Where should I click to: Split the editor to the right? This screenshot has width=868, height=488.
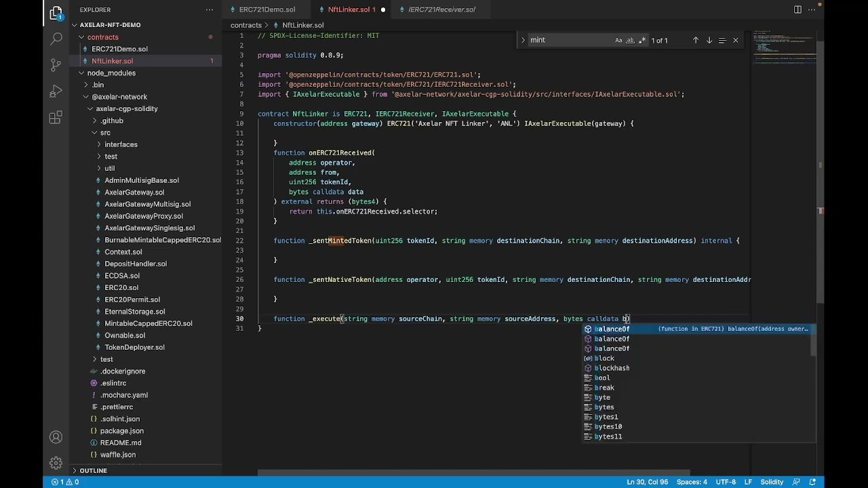click(x=797, y=9)
